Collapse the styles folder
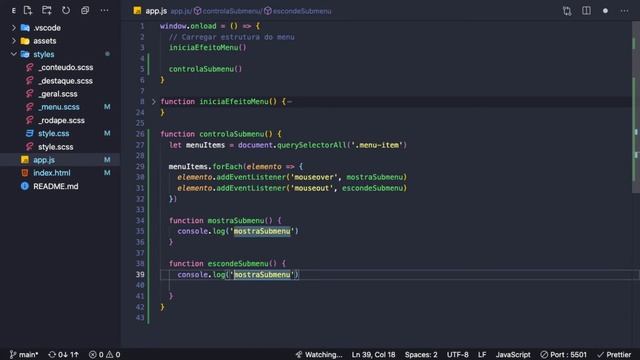Viewport: 640px width, 360px height. [14, 54]
